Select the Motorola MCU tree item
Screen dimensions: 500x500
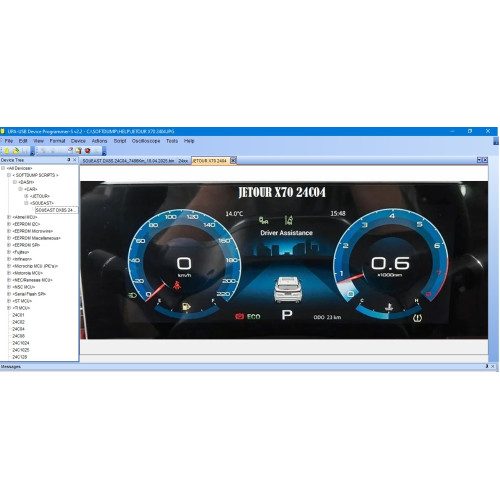click(27, 273)
